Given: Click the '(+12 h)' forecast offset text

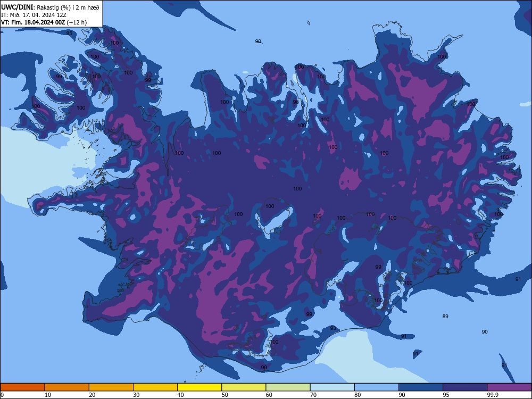Looking at the screenshot, I should pyautogui.click(x=77, y=22).
